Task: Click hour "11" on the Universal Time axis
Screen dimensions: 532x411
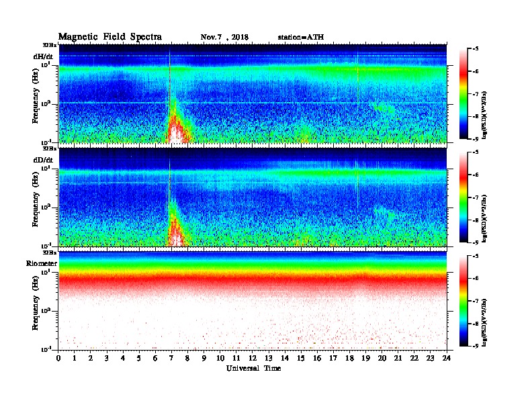Action: (236, 359)
